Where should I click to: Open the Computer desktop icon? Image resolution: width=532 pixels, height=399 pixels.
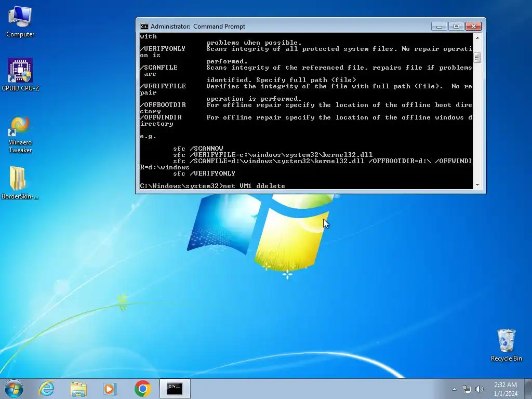point(20,22)
